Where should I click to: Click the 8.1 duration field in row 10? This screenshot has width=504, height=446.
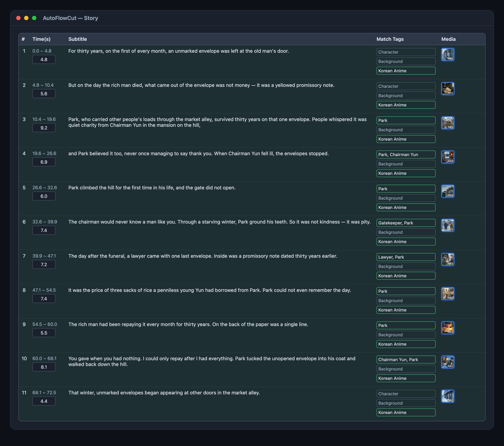44,367
